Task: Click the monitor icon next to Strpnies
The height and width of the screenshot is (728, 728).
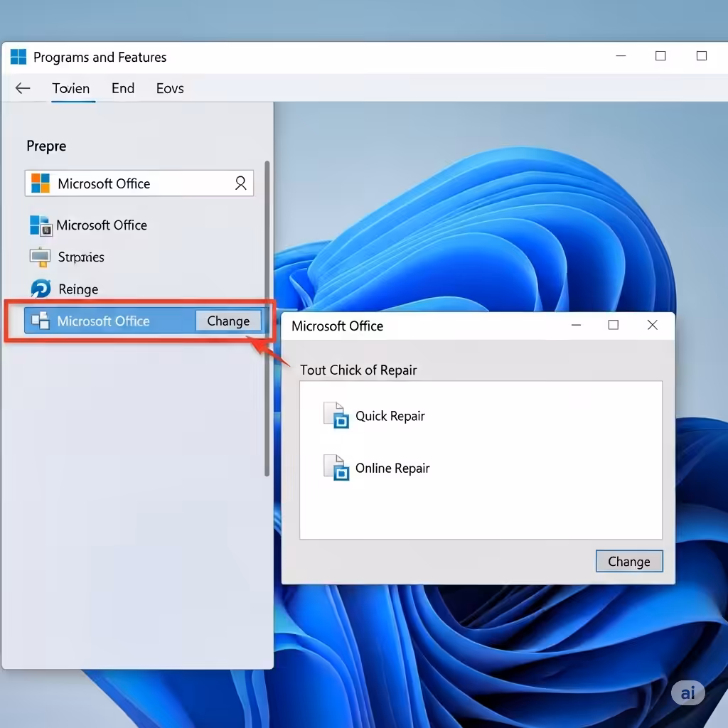Action: pyautogui.click(x=41, y=257)
